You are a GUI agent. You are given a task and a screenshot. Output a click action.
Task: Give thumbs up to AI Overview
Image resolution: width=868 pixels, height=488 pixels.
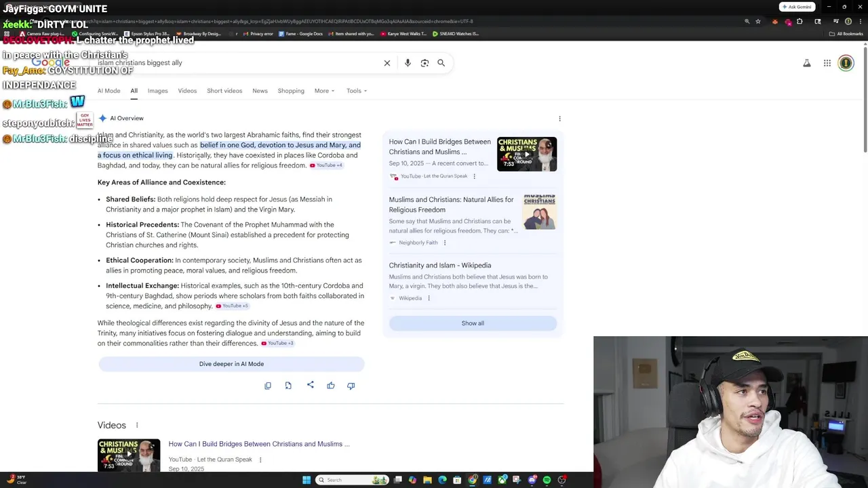(x=331, y=386)
